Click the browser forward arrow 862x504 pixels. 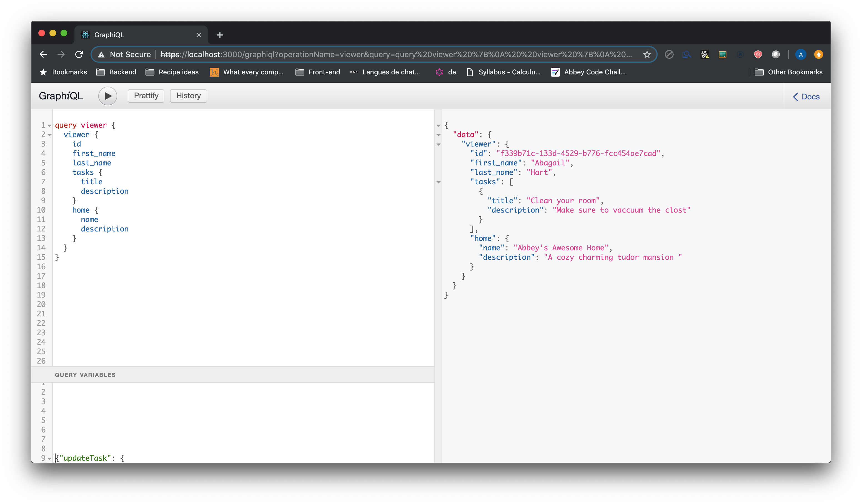pos(61,54)
